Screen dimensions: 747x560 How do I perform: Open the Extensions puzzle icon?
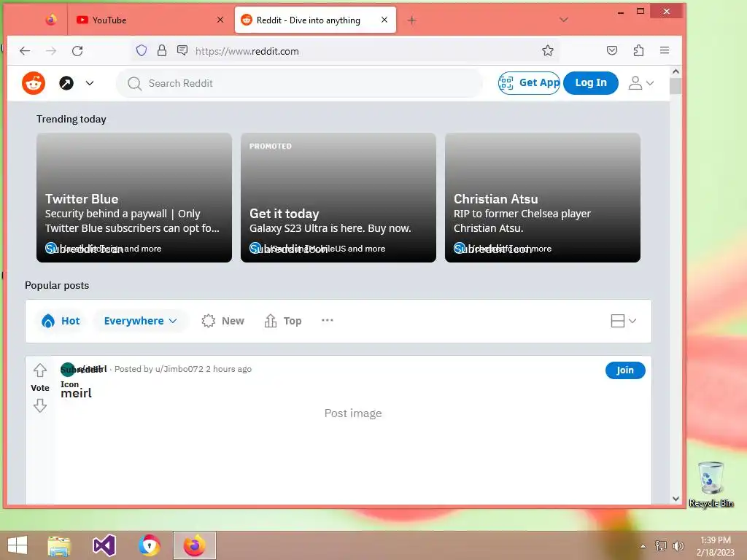click(638, 50)
